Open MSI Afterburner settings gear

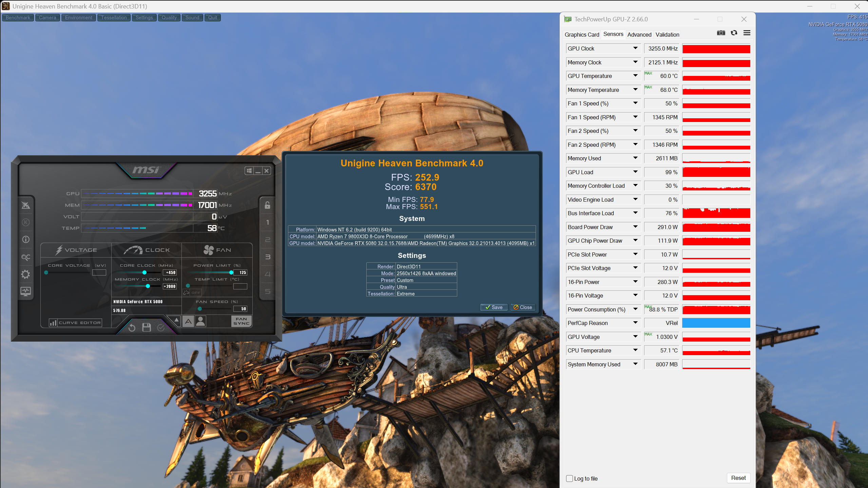tap(26, 274)
